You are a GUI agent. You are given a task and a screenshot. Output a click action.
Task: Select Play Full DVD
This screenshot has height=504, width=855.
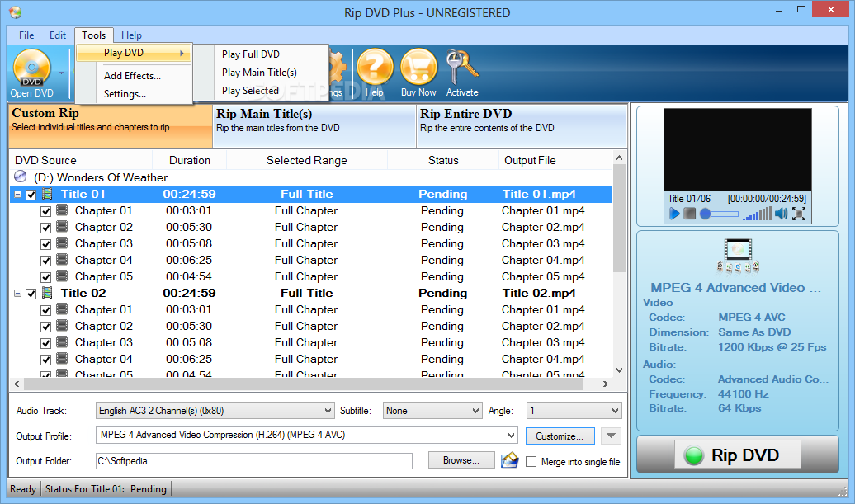[x=251, y=54]
